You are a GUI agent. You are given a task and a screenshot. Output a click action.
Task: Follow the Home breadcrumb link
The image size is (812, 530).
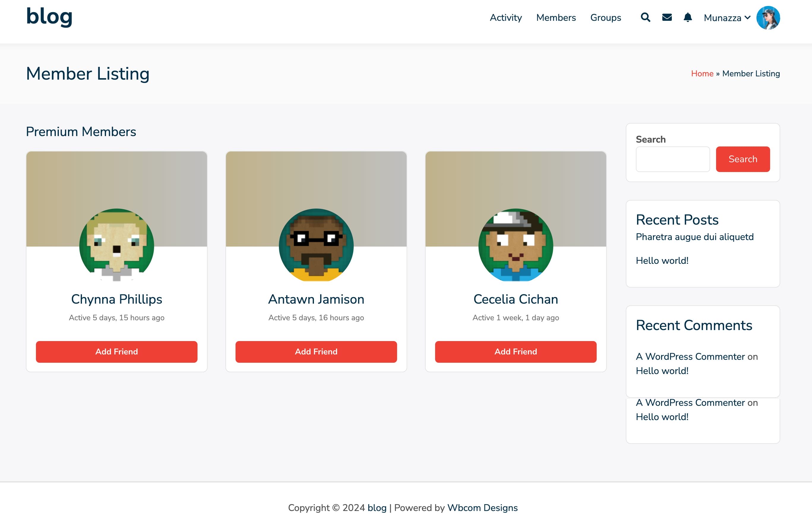tap(702, 74)
